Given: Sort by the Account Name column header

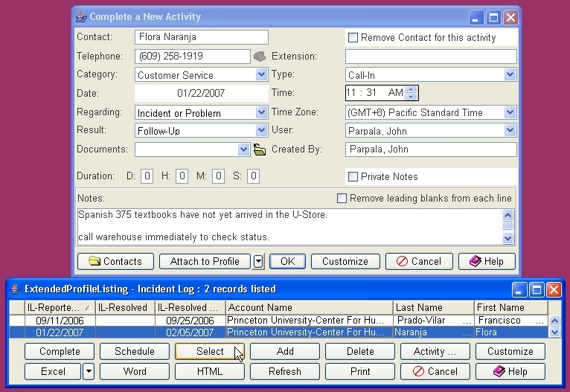Looking at the screenshot, I should coord(310,308).
